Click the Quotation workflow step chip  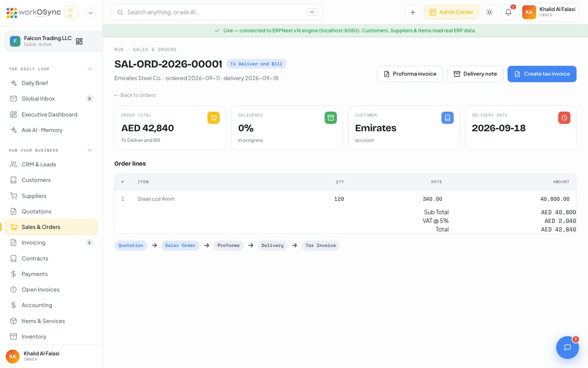[x=131, y=245]
